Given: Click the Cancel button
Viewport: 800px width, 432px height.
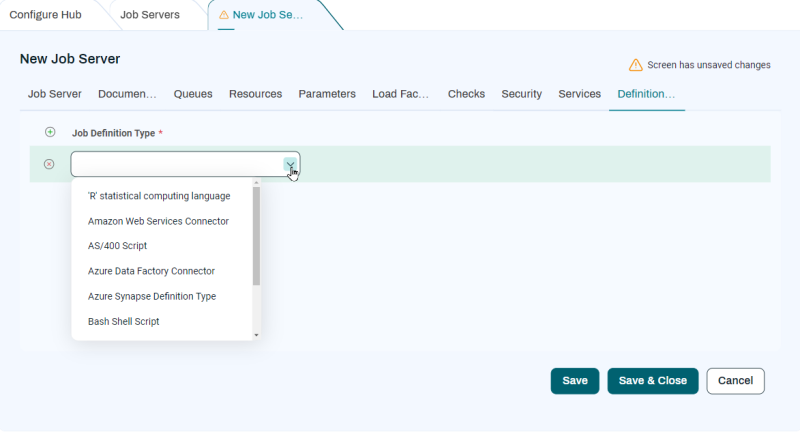Looking at the screenshot, I should click(735, 381).
